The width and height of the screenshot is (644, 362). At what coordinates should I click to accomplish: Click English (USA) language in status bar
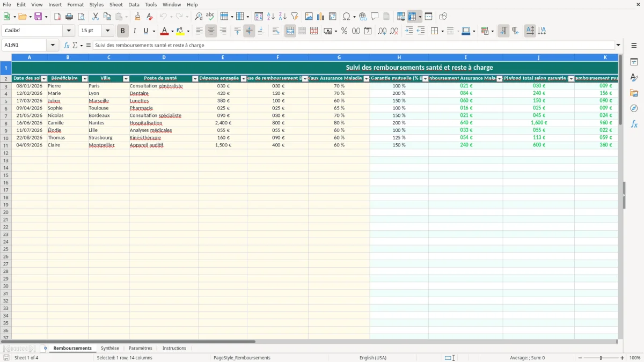point(373,358)
